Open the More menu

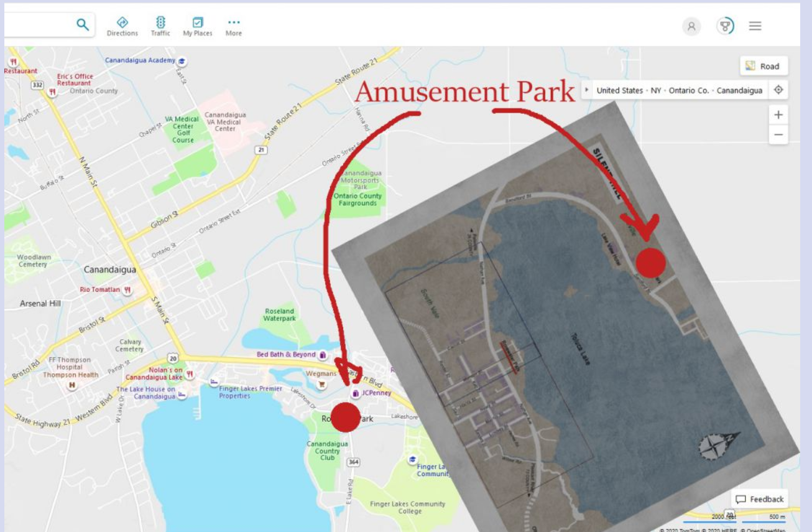[234, 27]
